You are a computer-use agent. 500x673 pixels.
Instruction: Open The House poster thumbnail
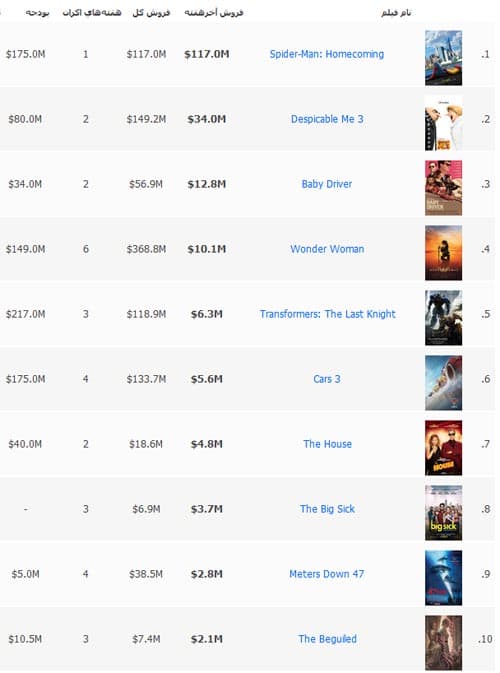click(443, 448)
